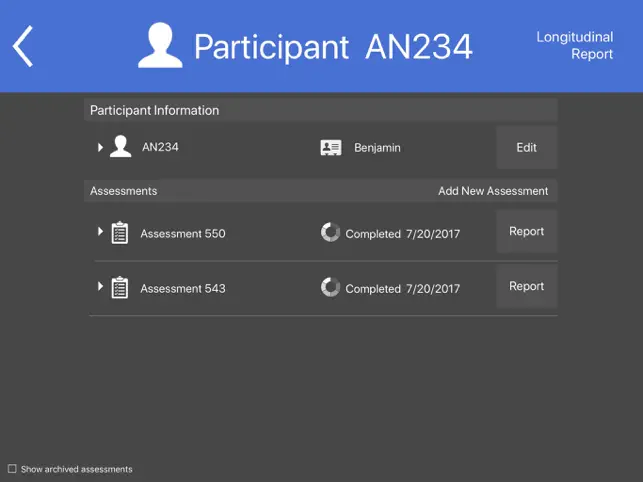The height and width of the screenshot is (482, 643).
Task: Click 'Completed 7/20/2017' for Assessment 543
Action: click(x=403, y=289)
